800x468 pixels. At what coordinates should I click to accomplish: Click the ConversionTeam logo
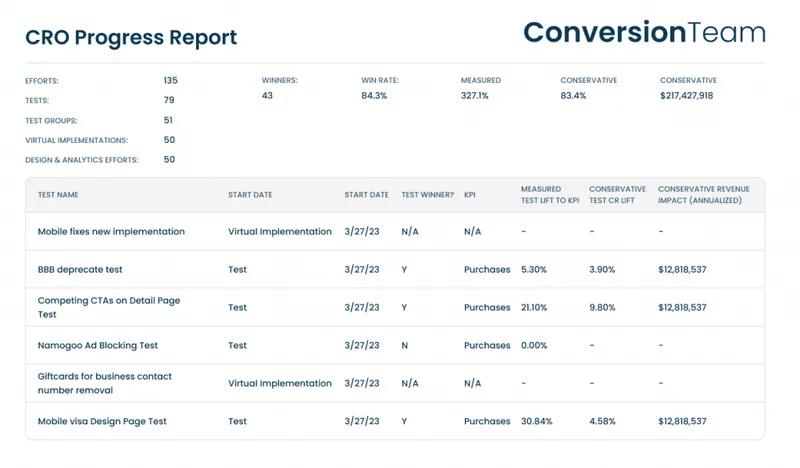click(644, 33)
